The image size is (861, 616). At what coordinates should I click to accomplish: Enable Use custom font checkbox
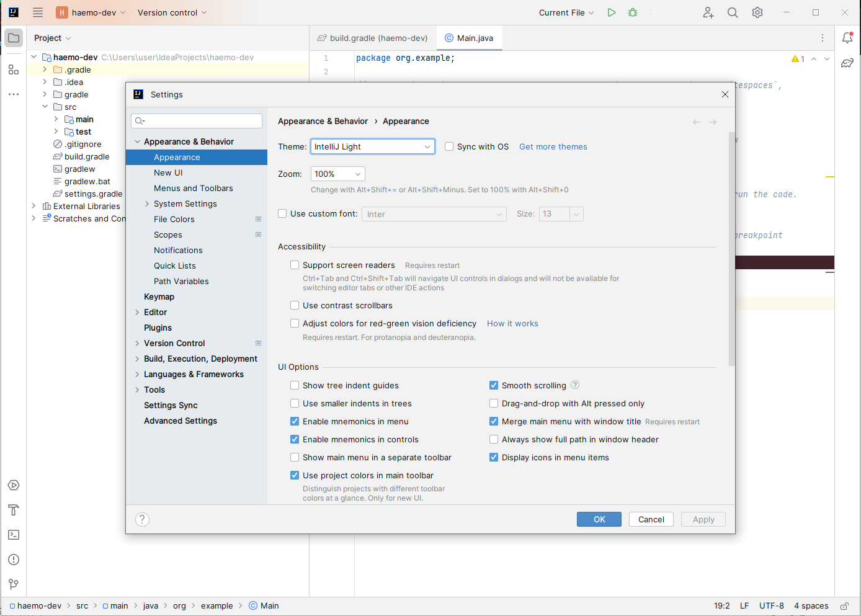(282, 213)
